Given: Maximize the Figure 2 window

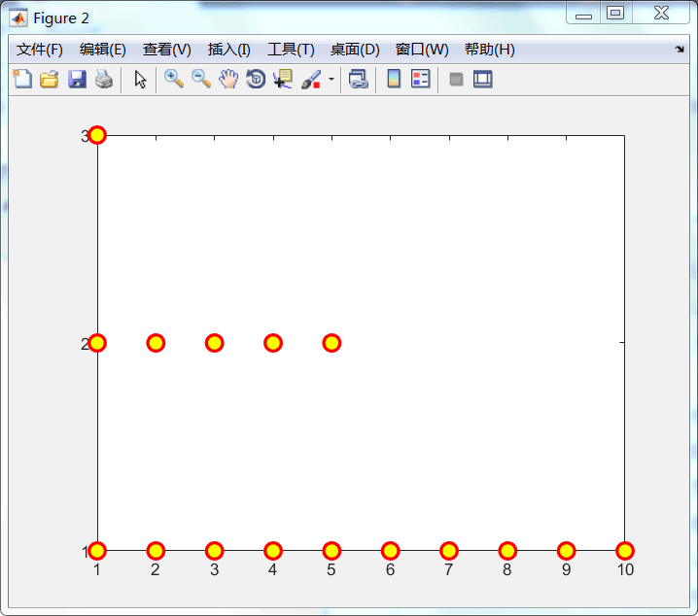Looking at the screenshot, I should (615, 13).
